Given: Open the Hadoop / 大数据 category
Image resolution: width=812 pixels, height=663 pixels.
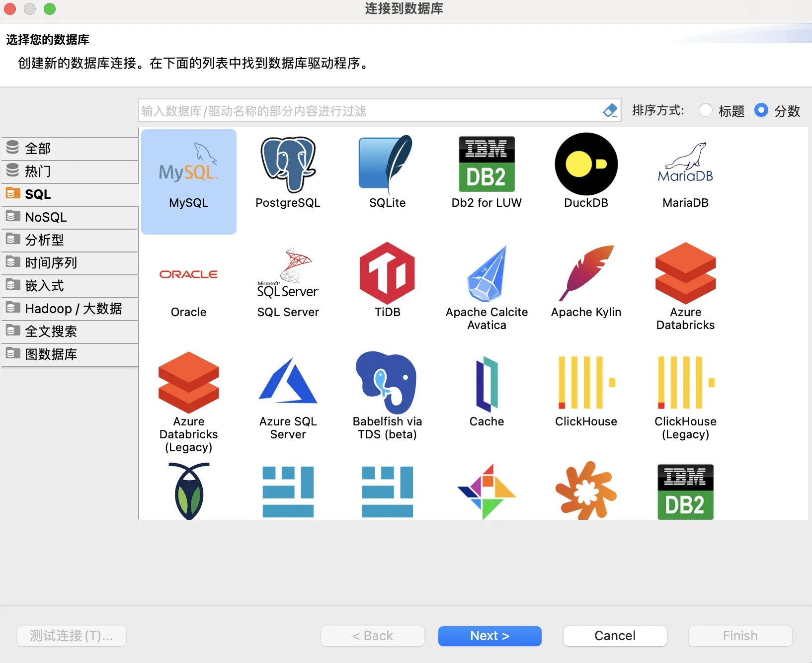Looking at the screenshot, I should 70,309.
